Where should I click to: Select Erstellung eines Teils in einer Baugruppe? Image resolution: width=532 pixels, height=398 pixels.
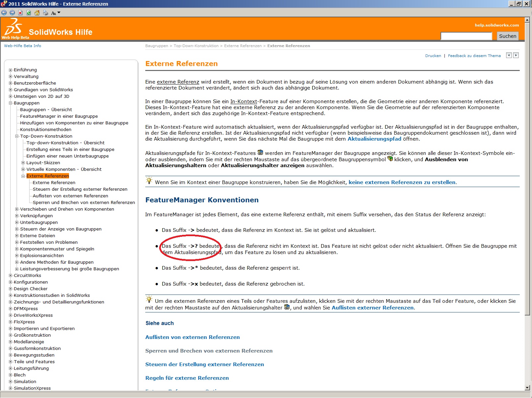[70, 150]
